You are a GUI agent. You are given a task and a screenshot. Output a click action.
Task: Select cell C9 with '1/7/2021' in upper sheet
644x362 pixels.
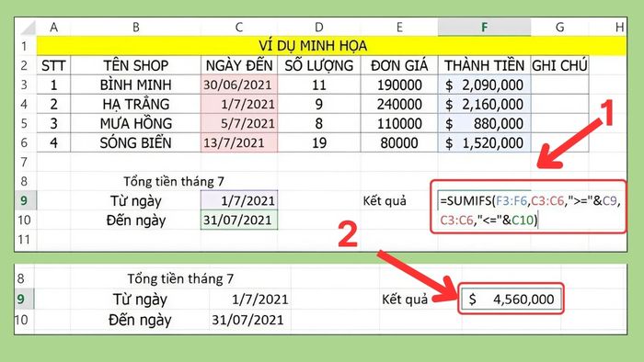tap(239, 200)
